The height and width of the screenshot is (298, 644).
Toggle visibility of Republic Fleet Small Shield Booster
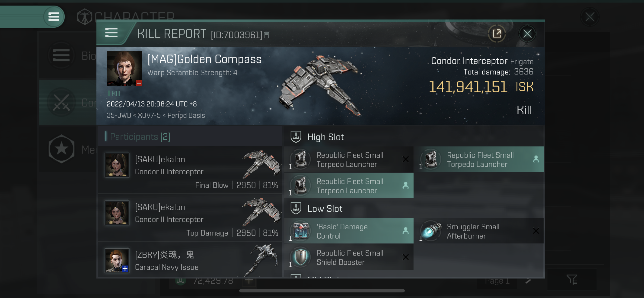pyautogui.click(x=406, y=257)
